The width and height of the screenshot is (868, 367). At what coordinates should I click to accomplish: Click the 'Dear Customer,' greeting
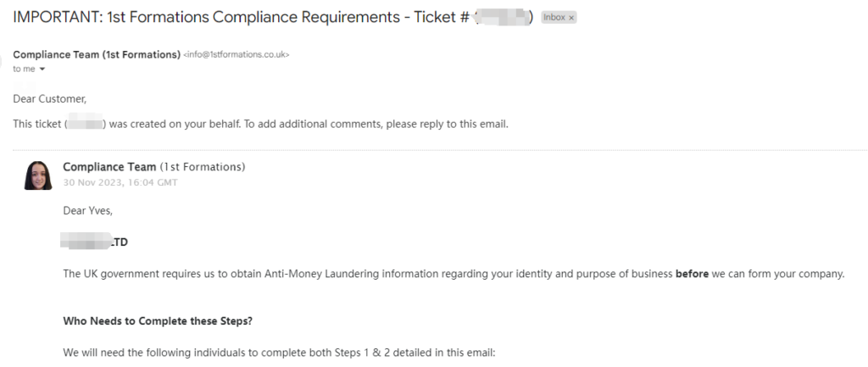[x=50, y=99]
